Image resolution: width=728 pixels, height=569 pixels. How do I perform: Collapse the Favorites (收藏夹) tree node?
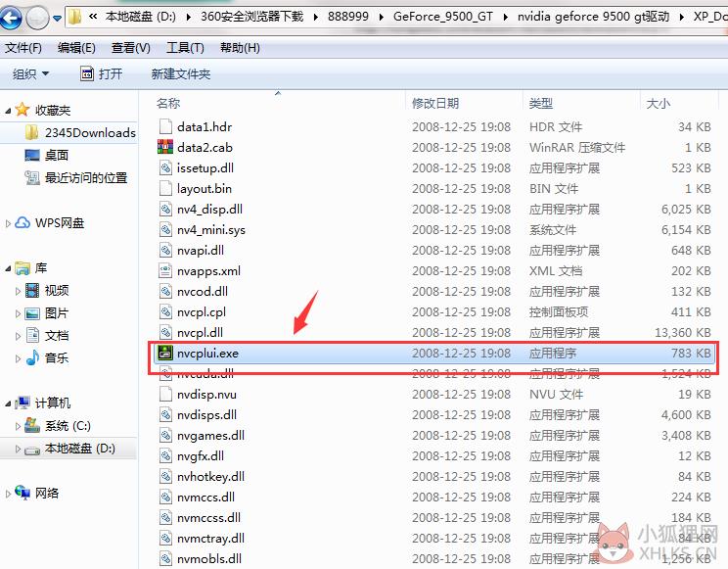pos(8,111)
